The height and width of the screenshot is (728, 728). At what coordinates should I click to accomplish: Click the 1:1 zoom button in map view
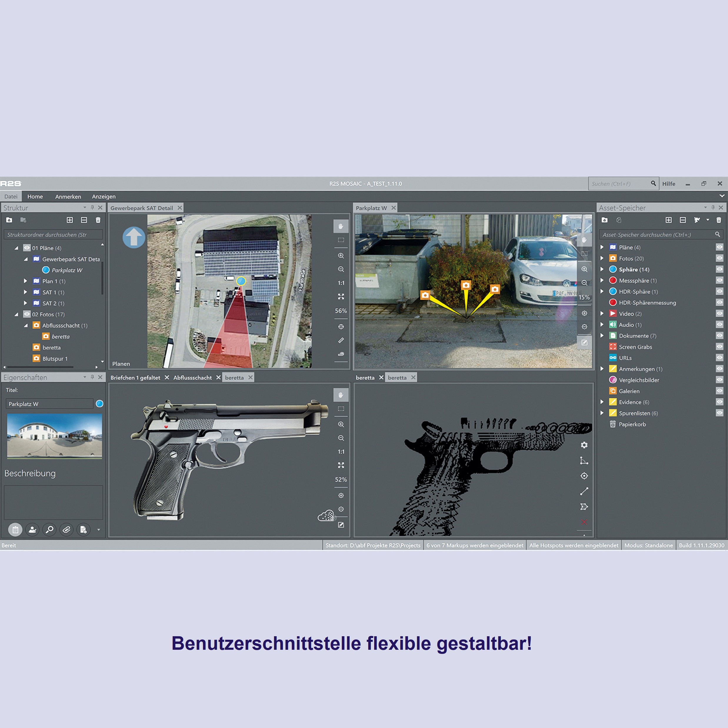[x=341, y=283]
